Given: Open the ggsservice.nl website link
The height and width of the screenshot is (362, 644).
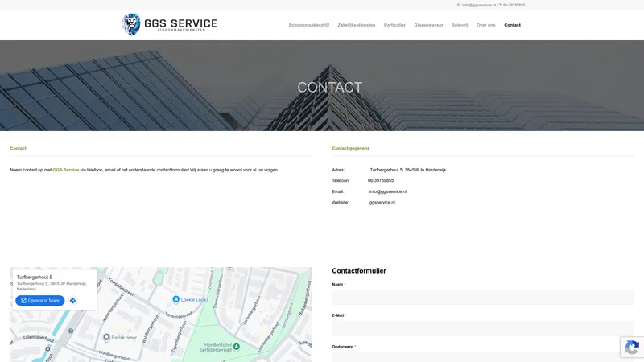Looking at the screenshot, I should [x=382, y=203].
